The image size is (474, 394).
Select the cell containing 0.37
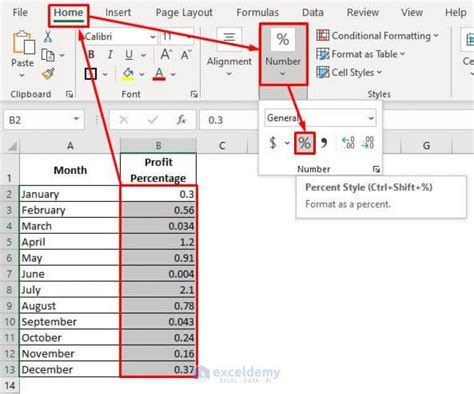[158, 369]
